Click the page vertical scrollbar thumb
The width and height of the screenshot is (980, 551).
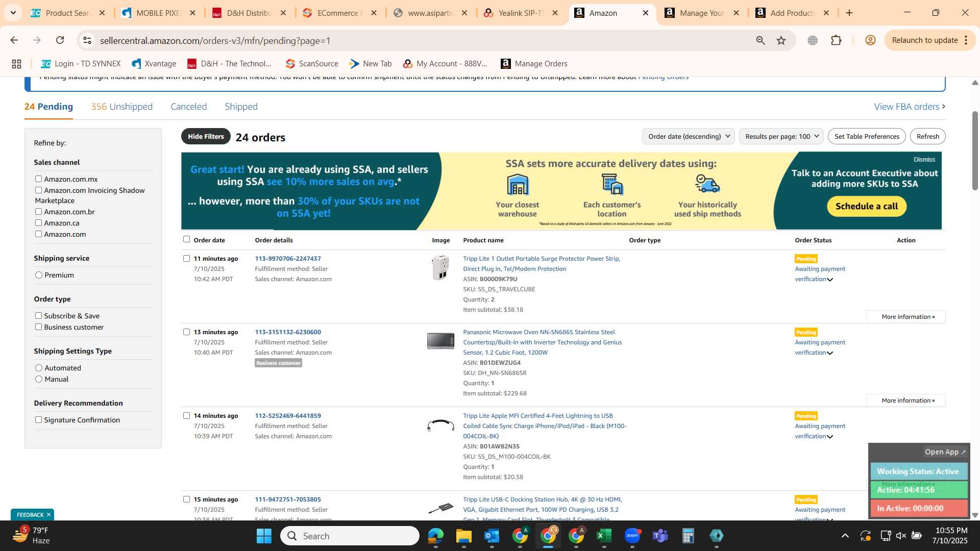975,151
